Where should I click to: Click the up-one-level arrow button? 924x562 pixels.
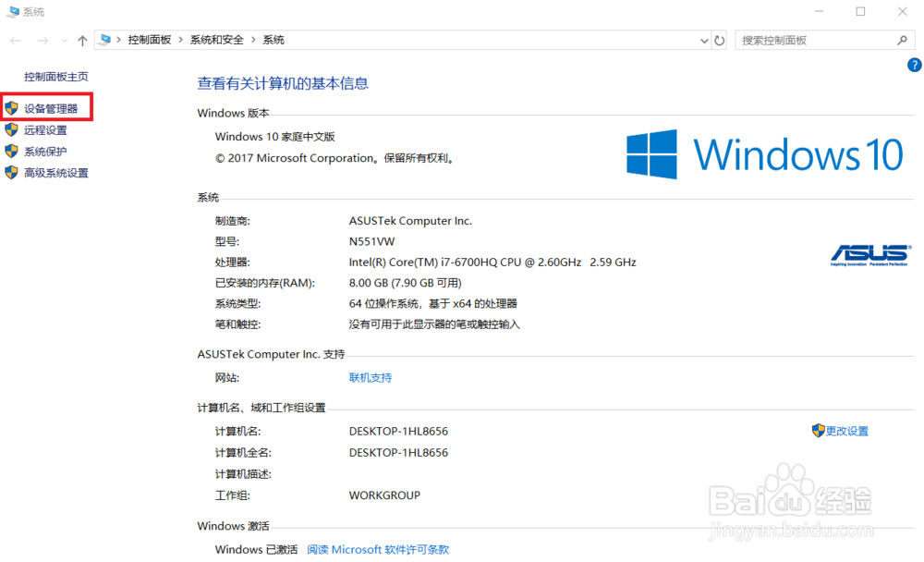[x=82, y=40]
